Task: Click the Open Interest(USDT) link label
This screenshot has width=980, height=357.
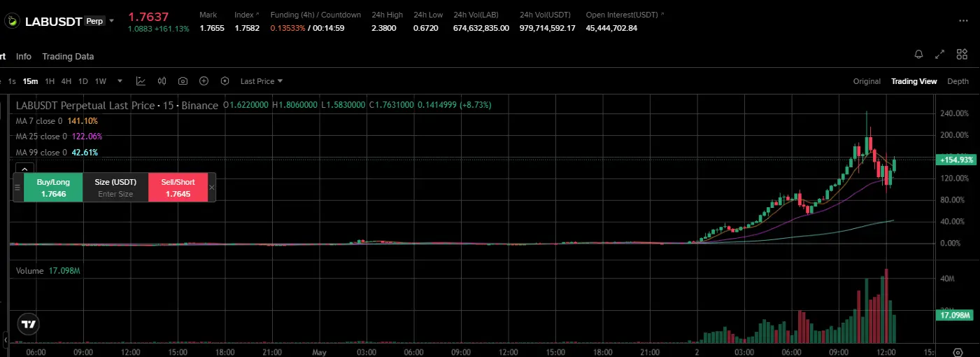Action: pos(622,15)
